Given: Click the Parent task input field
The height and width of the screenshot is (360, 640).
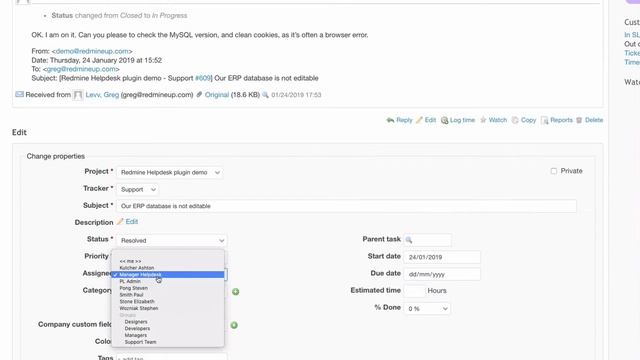Looking at the screenshot, I should (427, 240).
